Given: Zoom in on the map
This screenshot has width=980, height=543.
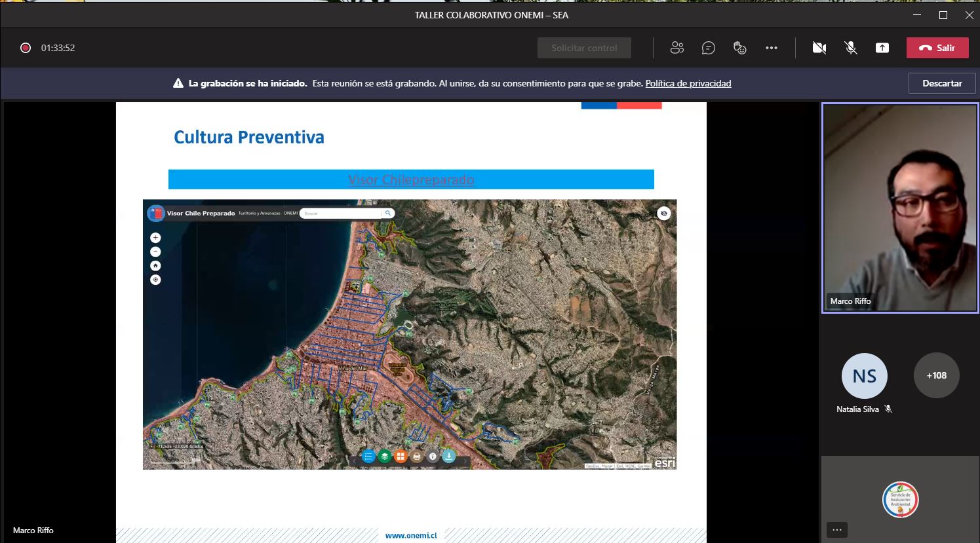Looking at the screenshot, I should (155, 238).
